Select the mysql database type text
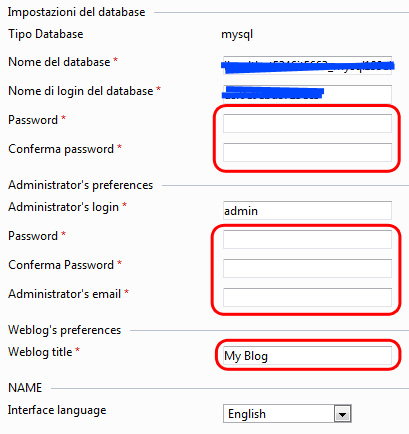Screen dimensions: 409x434 [237, 35]
